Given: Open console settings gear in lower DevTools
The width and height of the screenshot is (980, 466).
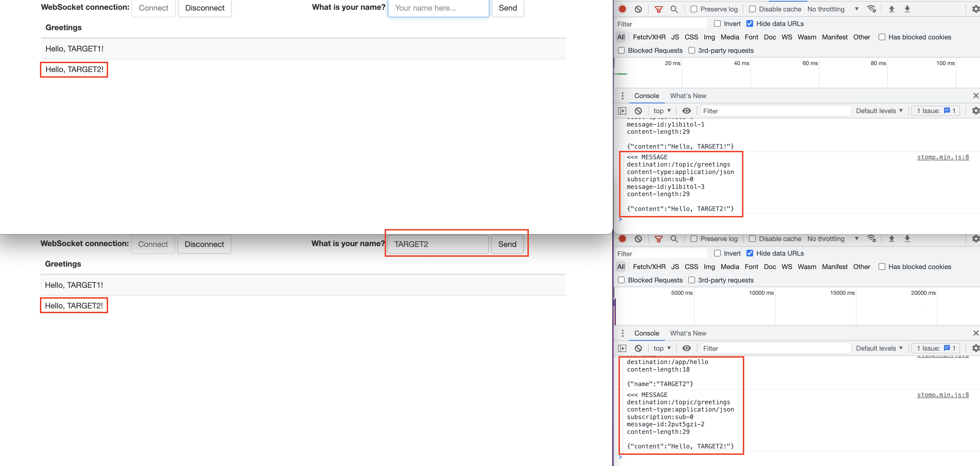Looking at the screenshot, I should [976, 348].
